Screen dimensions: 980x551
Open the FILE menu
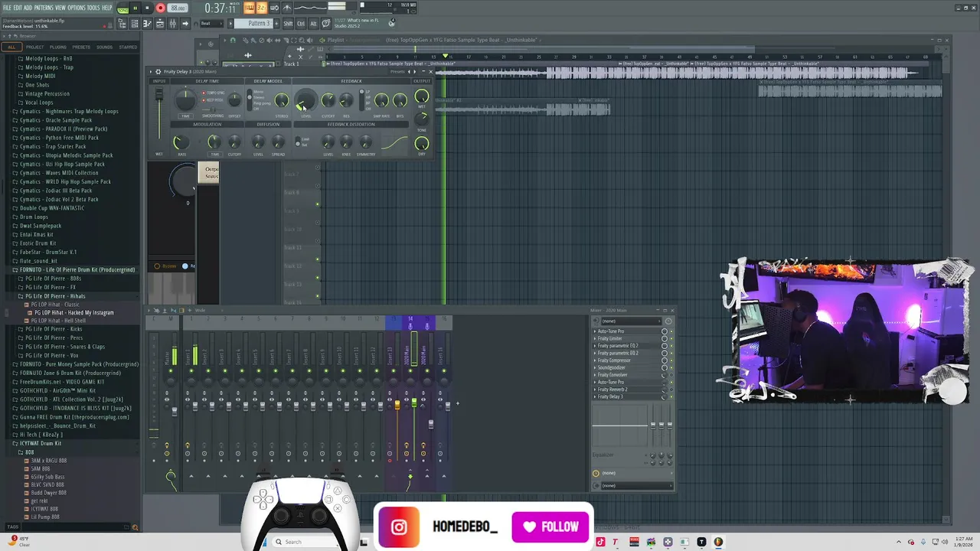click(7, 8)
